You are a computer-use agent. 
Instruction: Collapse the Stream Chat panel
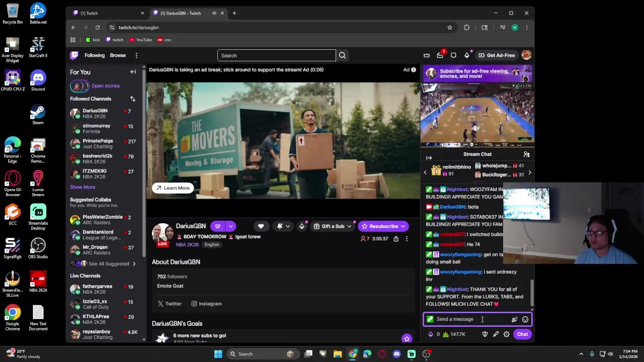pyautogui.click(x=429, y=158)
